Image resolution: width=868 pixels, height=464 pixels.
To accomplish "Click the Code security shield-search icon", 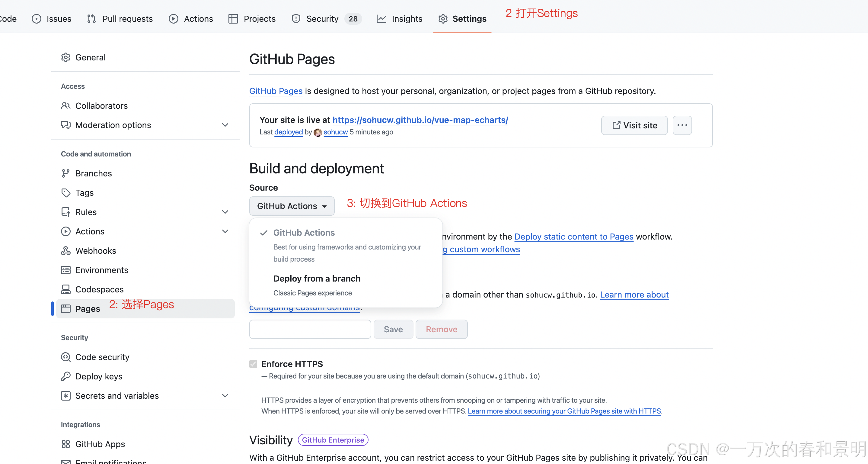I will pyautogui.click(x=66, y=357).
